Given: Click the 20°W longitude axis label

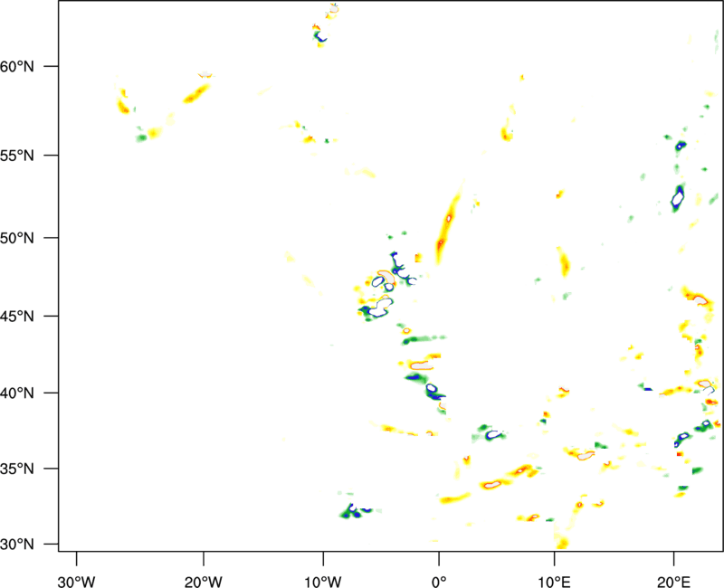Looking at the screenshot, I should point(203,582).
